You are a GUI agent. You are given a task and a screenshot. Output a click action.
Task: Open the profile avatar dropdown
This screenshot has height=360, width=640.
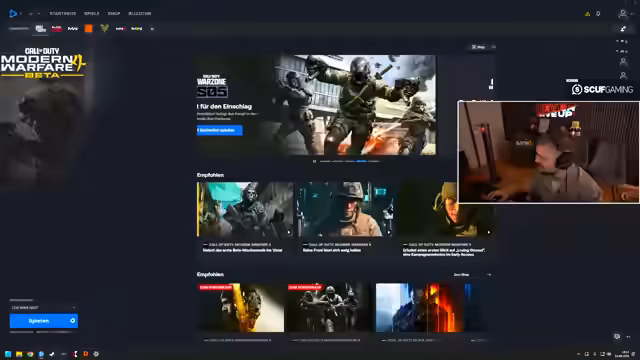point(624,13)
